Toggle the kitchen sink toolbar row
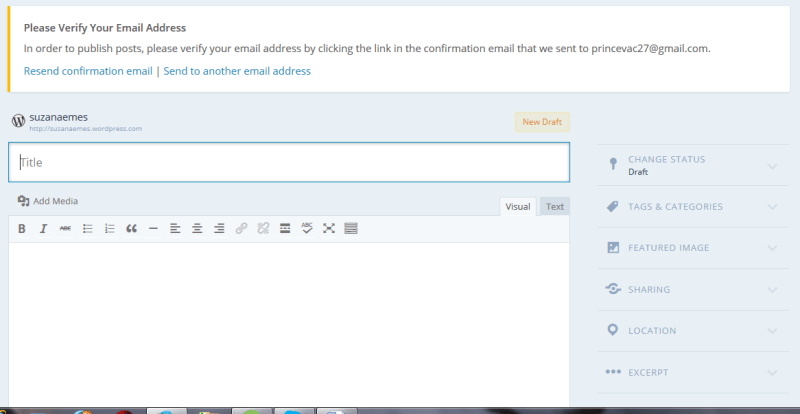Screen dimensions: 800x414 click(351, 229)
